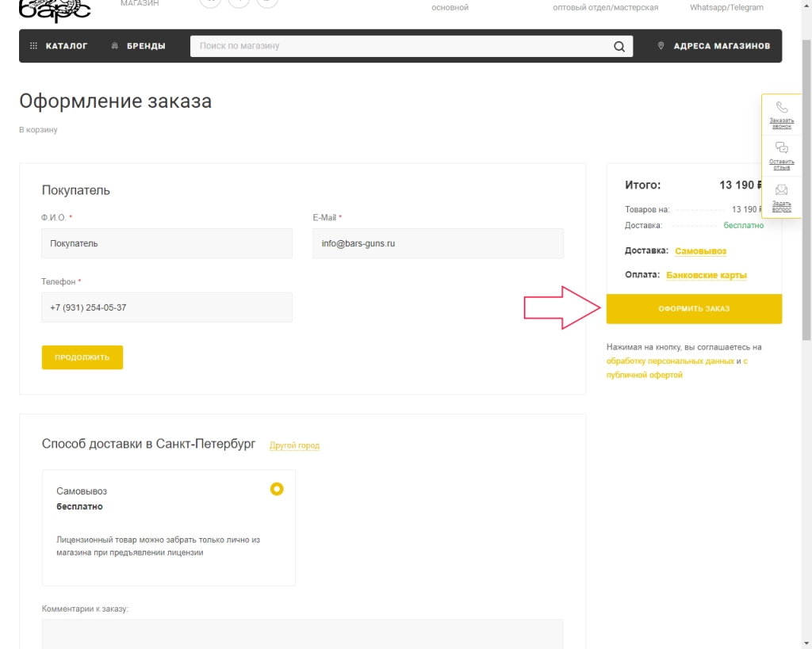
Task: Click the phone icon to request a call
Action: tap(781, 108)
